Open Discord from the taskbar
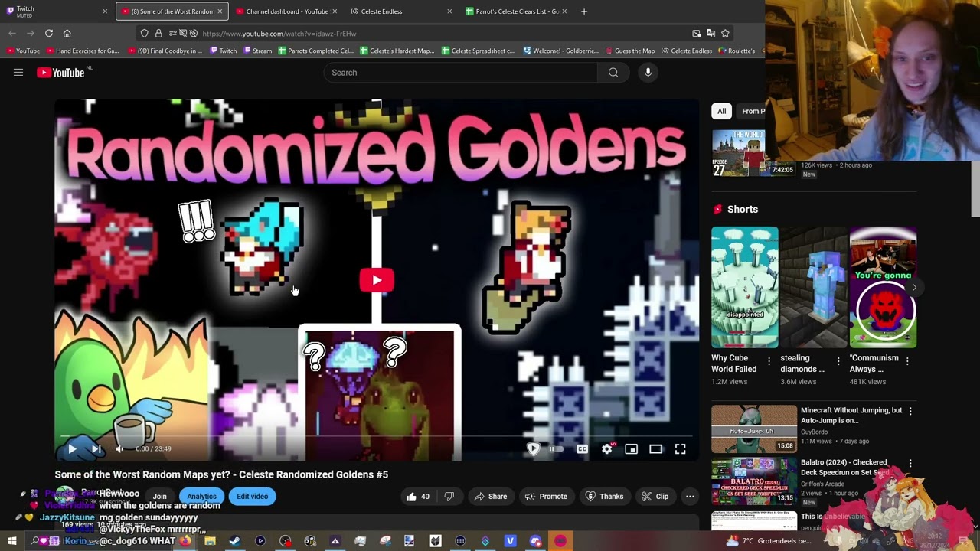Image resolution: width=980 pixels, height=551 pixels. (x=535, y=541)
